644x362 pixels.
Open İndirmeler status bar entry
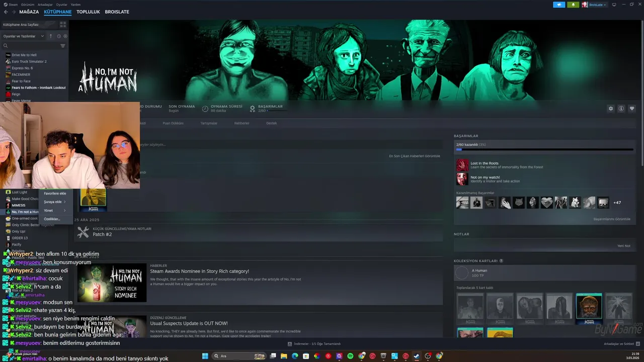click(x=314, y=344)
